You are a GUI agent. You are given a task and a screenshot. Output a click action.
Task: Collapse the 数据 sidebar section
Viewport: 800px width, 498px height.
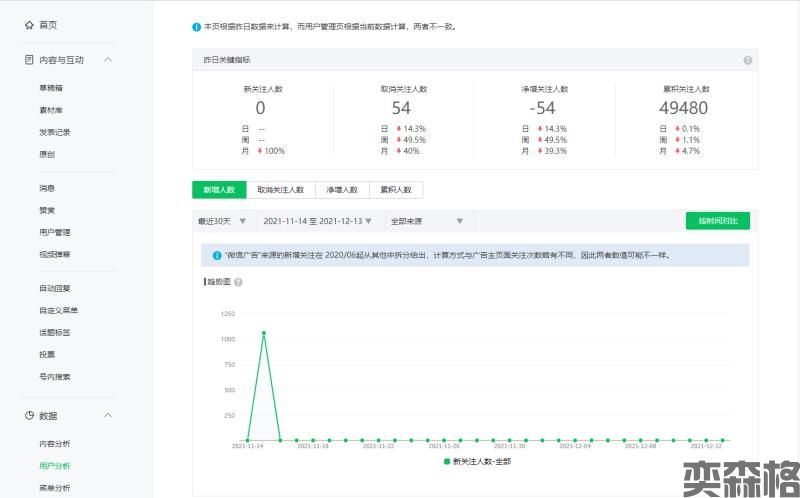click(108, 416)
